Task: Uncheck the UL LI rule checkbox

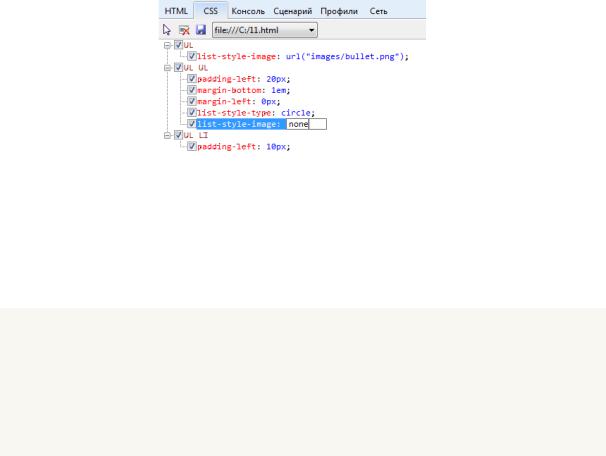Action: coord(178,135)
